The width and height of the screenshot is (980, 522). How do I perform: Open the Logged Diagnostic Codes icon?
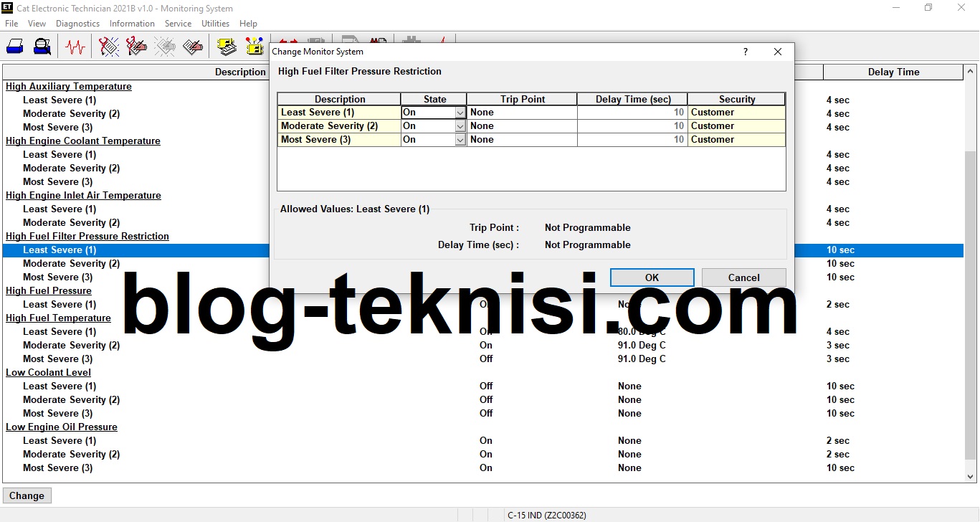[136, 45]
